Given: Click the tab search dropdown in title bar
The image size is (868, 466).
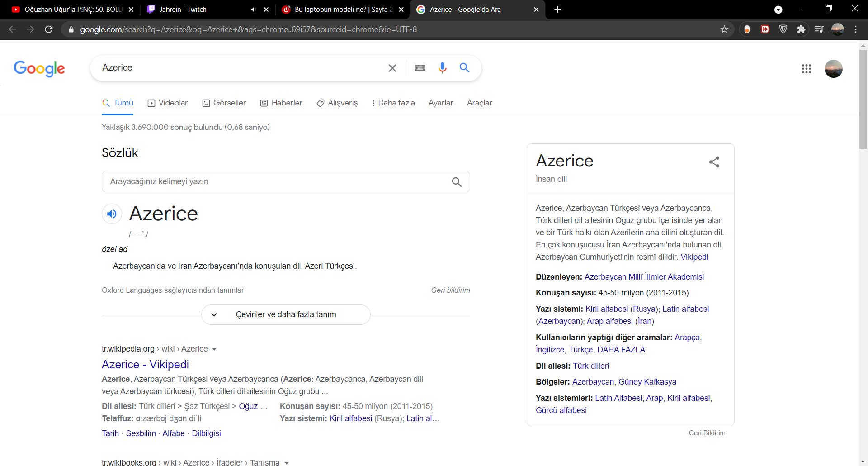Looking at the screenshot, I should [778, 10].
